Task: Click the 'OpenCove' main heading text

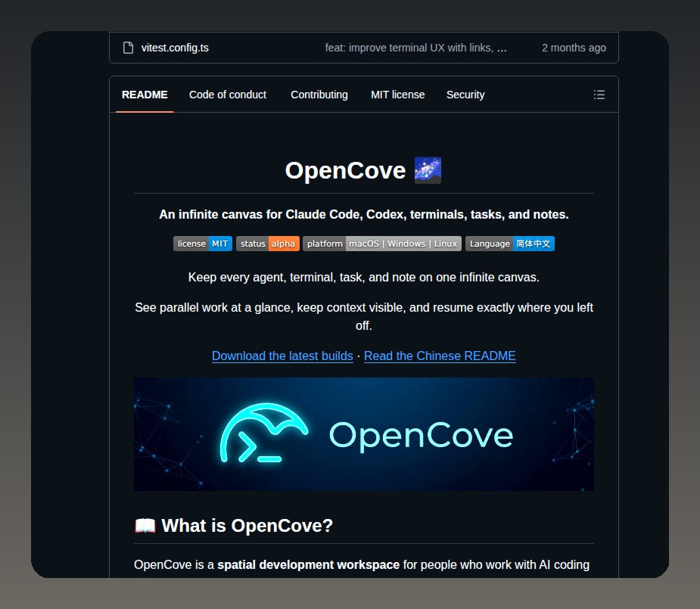Action: (x=345, y=170)
